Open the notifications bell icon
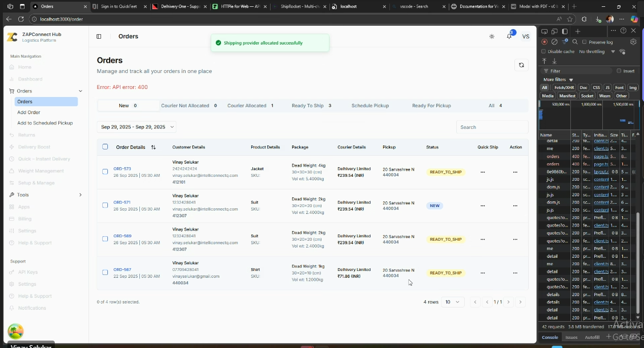 pyautogui.click(x=509, y=37)
